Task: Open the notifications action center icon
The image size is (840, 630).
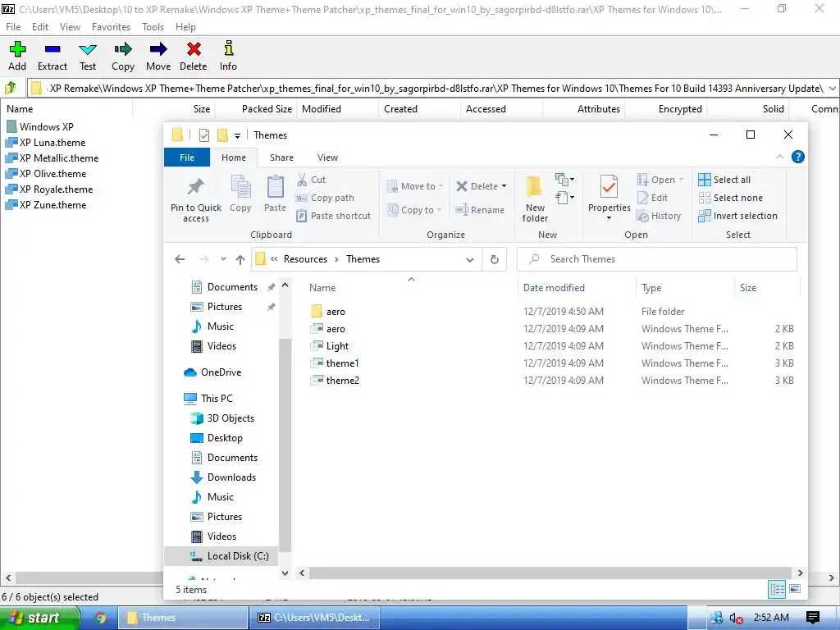Action: tap(813, 618)
